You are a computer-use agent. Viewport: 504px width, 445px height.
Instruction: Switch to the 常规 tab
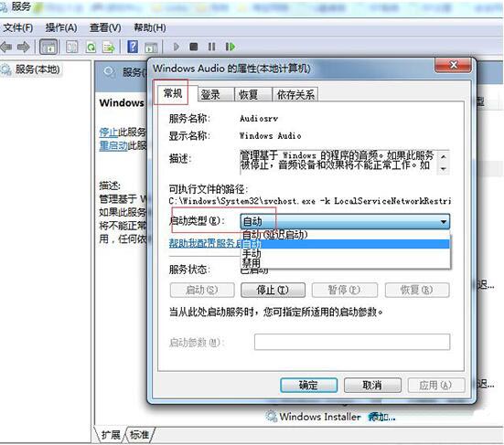click(173, 93)
